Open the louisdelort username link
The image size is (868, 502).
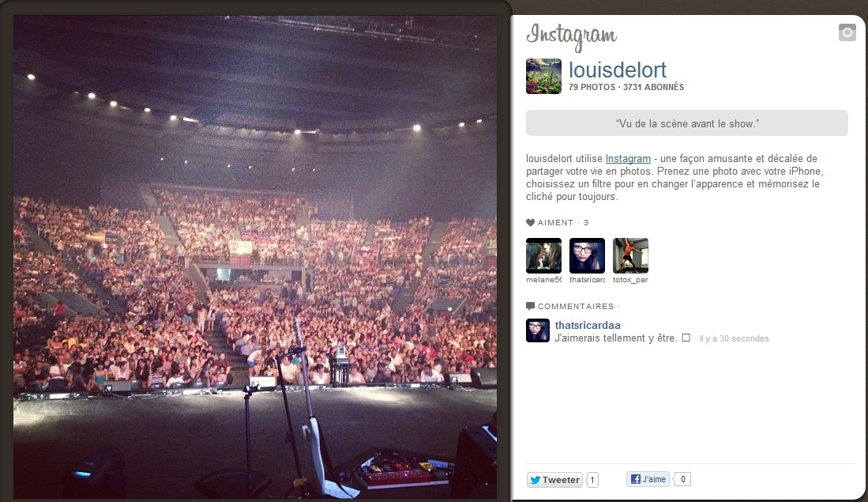(617, 70)
